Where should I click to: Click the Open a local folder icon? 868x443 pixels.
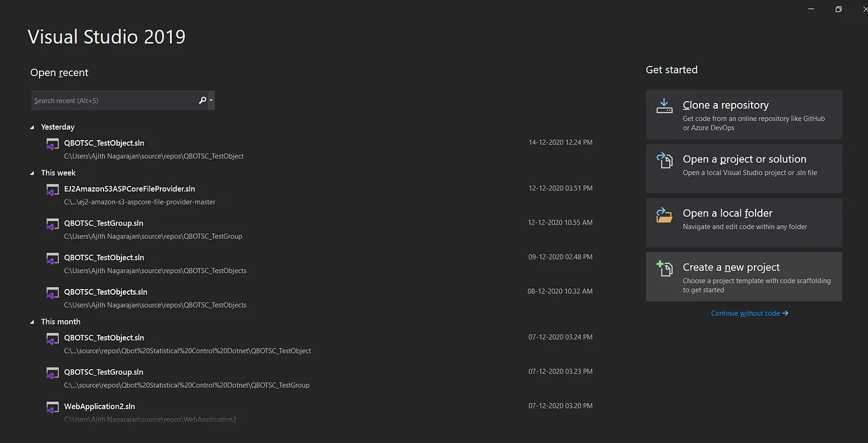click(x=664, y=214)
